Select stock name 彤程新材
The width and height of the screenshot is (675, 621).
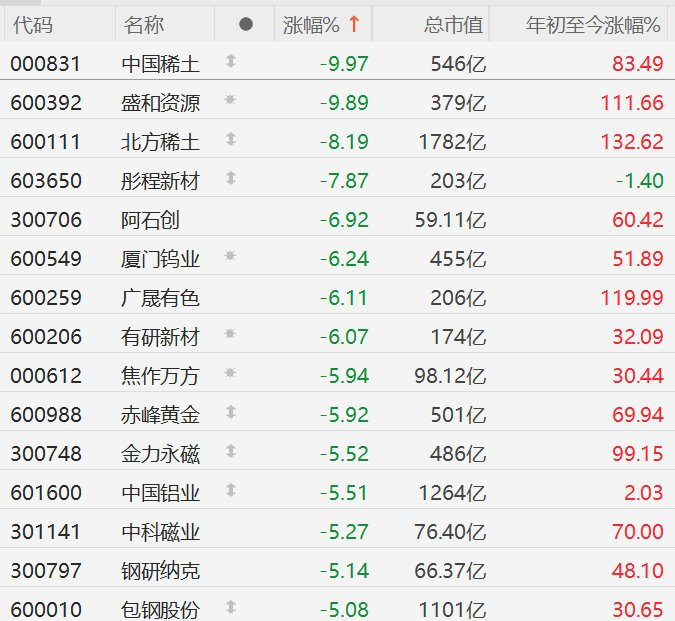tap(161, 181)
